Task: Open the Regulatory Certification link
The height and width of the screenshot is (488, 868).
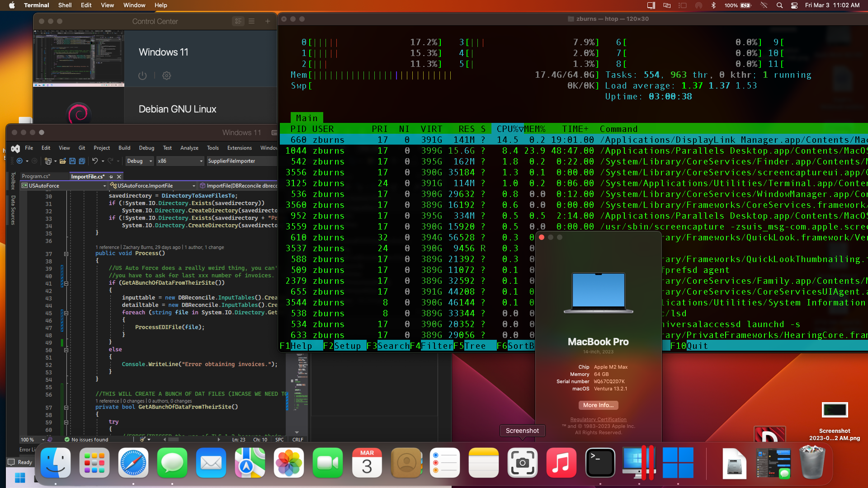Action: (598, 420)
